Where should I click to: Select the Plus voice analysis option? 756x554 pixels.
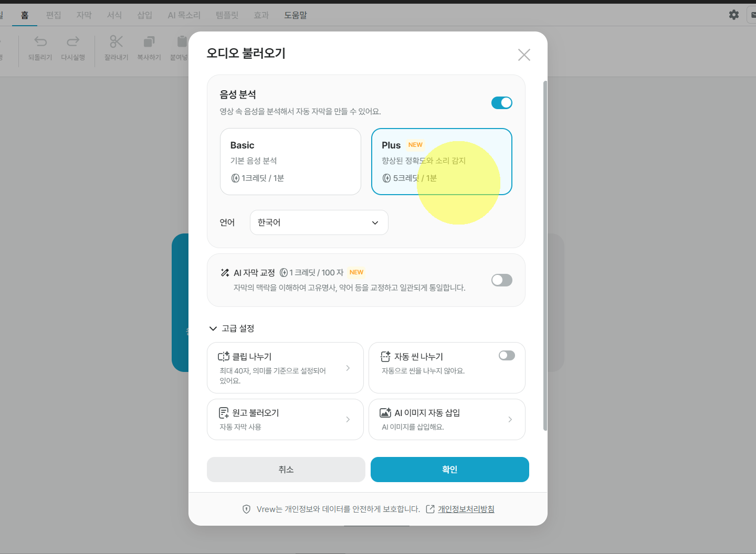pyautogui.click(x=442, y=162)
